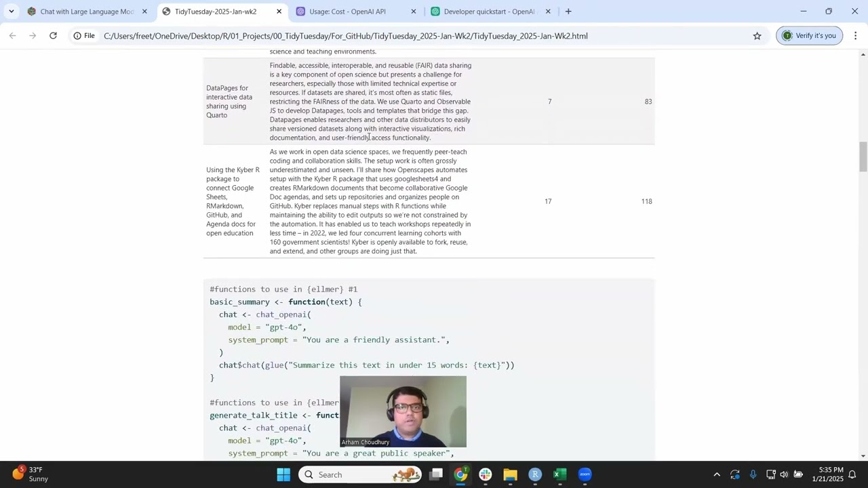
Task: Click the Arham Choudhury webcam thumbnail
Action: tap(403, 411)
